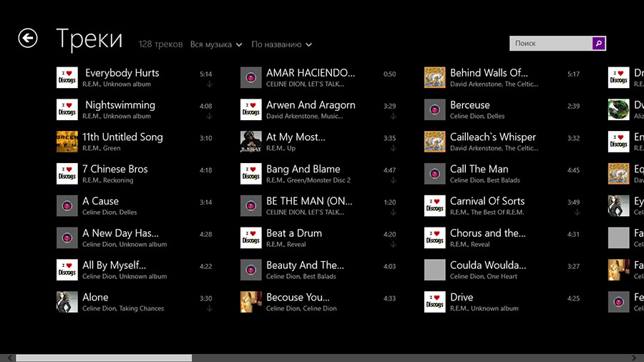644x362 pixels.
Task: Click the Call The Man disc icon
Action: [434, 174]
